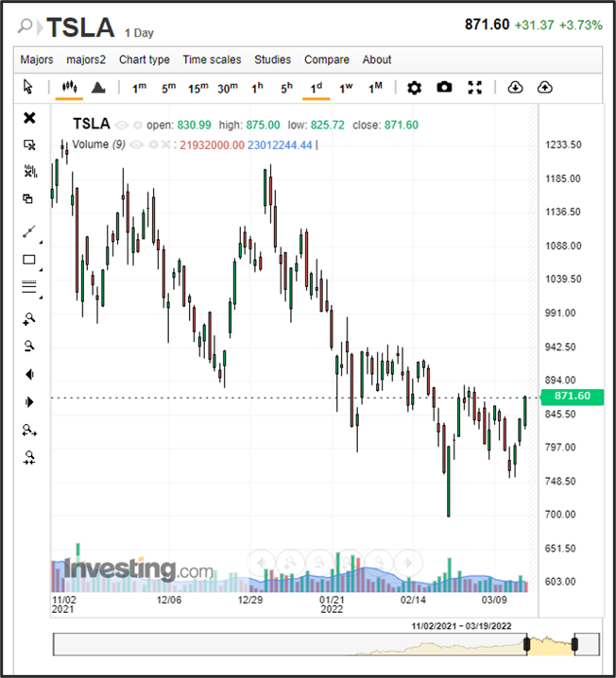Select the 1 minute timeframe
Image resolution: width=616 pixels, height=678 pixels.
139,88
